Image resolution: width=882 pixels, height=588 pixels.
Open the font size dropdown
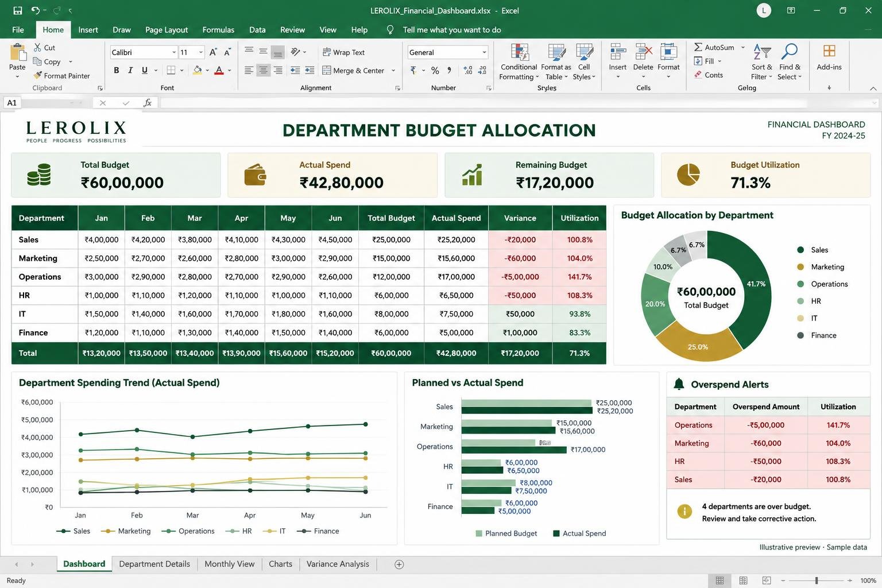tap(201, 52)
